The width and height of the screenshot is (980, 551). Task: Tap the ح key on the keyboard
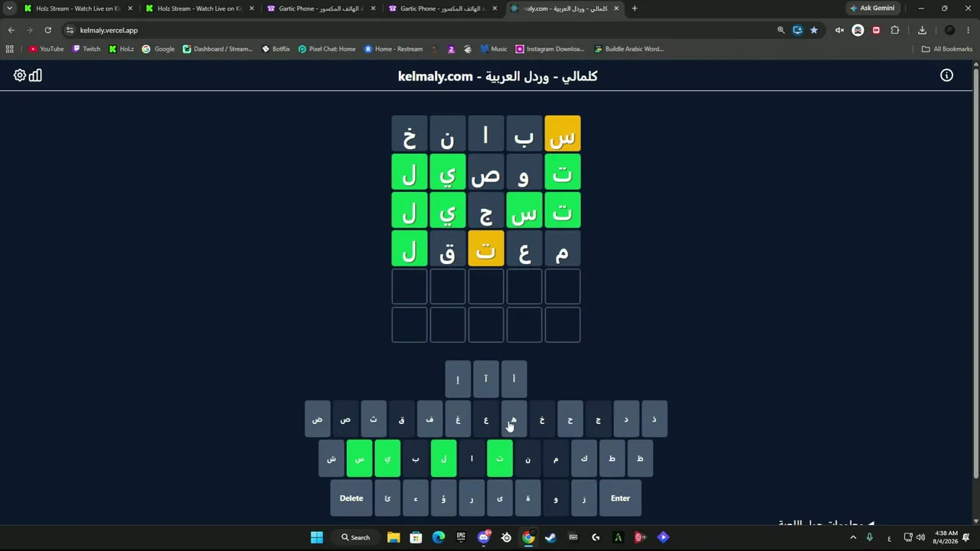[570, 419]
